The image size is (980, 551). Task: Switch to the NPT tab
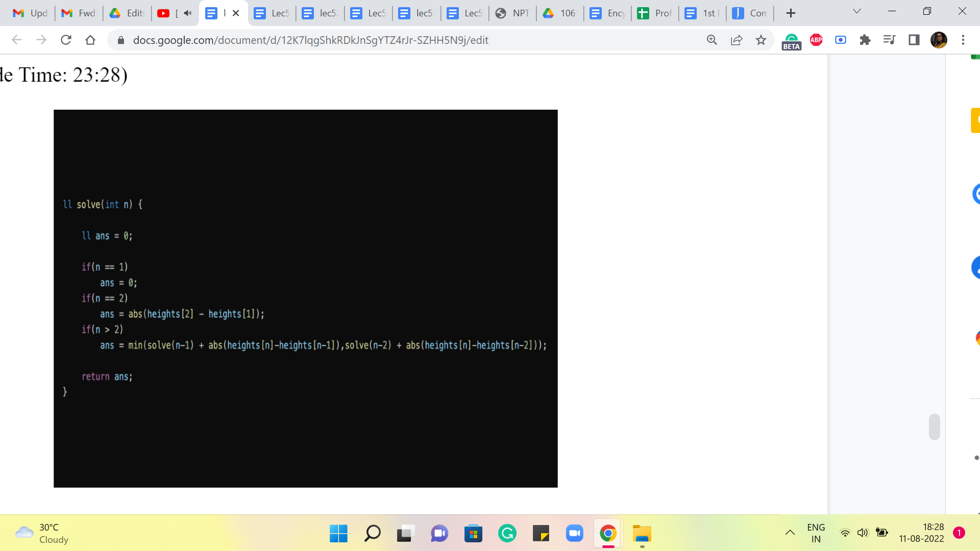coord(513,13)
